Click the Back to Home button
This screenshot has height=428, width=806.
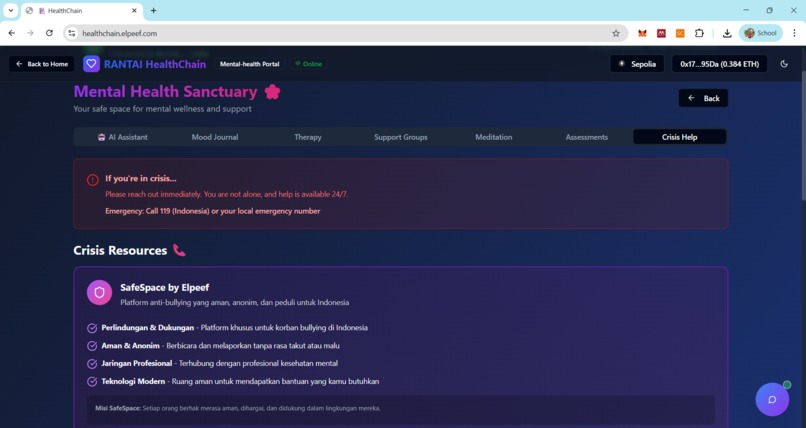click(42, 64)
